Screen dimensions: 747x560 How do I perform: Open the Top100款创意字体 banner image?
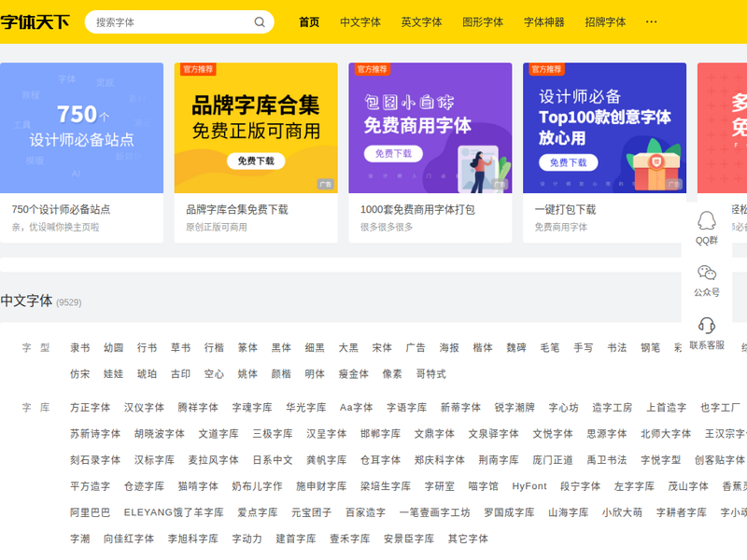point(604,128)
